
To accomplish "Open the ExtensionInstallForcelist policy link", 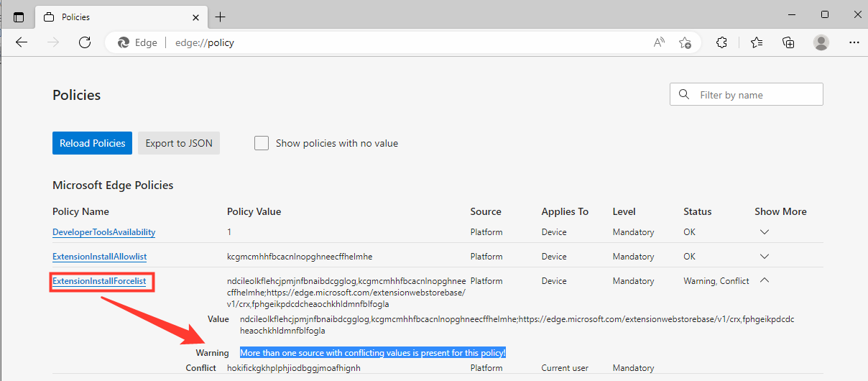I will point(99,281).
